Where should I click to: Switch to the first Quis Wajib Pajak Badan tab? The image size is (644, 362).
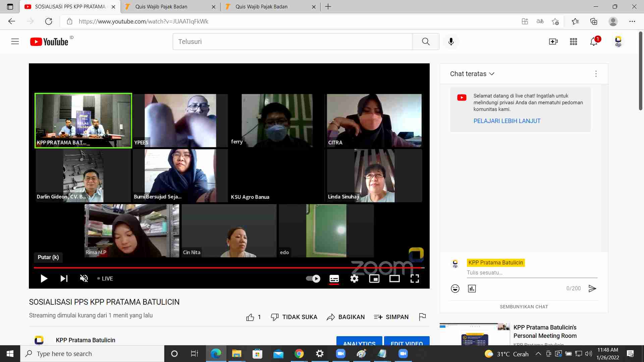click(x=161, y=7)
